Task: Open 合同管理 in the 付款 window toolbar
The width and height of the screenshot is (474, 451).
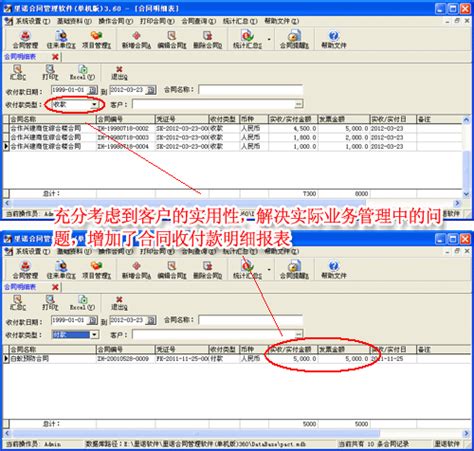Action: 25,270
